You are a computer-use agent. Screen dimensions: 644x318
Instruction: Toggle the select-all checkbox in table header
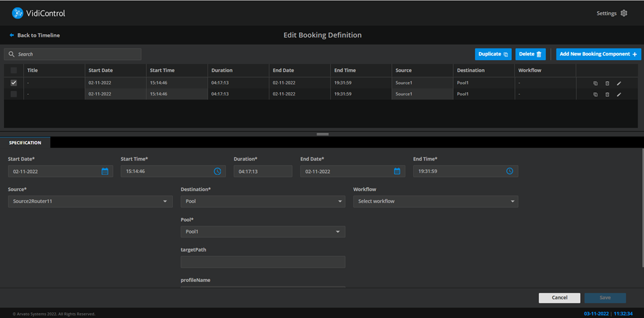point(14,70)
